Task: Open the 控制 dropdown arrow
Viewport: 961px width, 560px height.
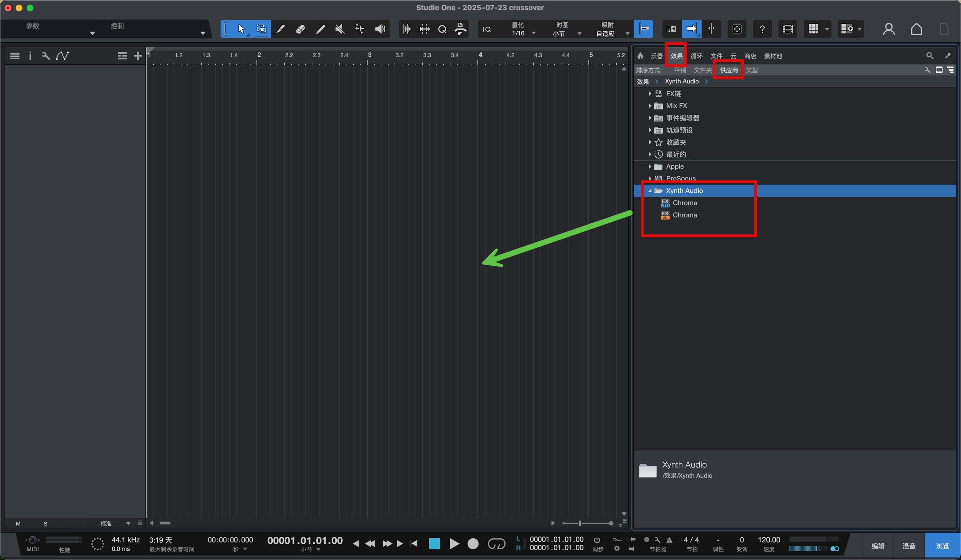Action: coord(203,33)
